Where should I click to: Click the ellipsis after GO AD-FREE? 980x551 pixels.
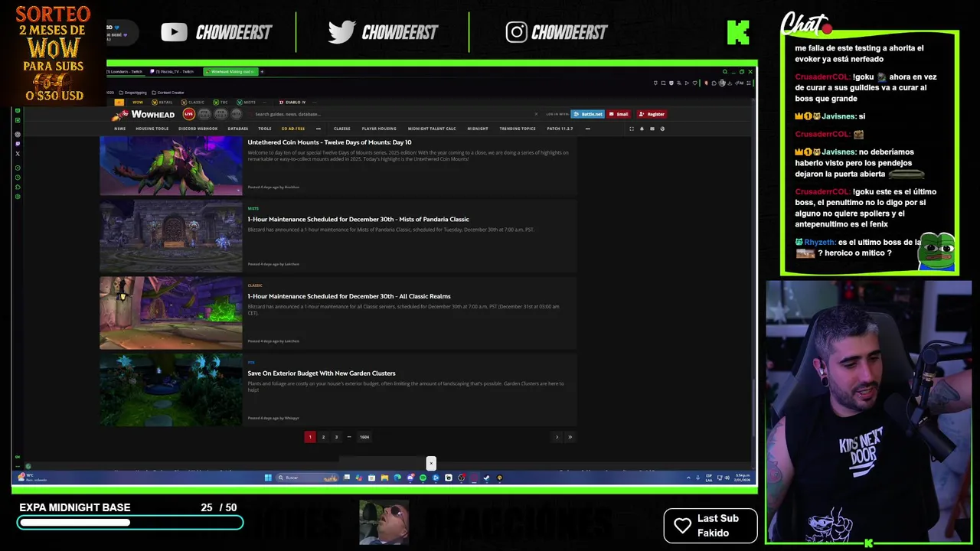[x=318, y=129]
